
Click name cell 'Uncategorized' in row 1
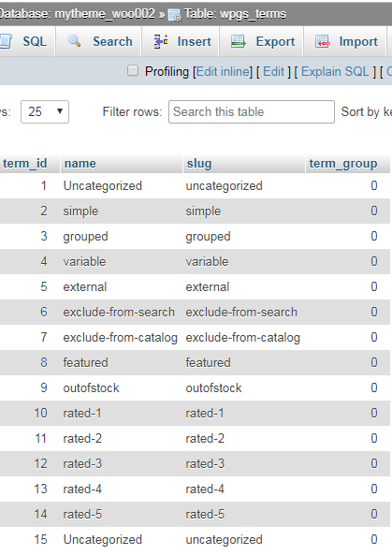tap(103, 186)
